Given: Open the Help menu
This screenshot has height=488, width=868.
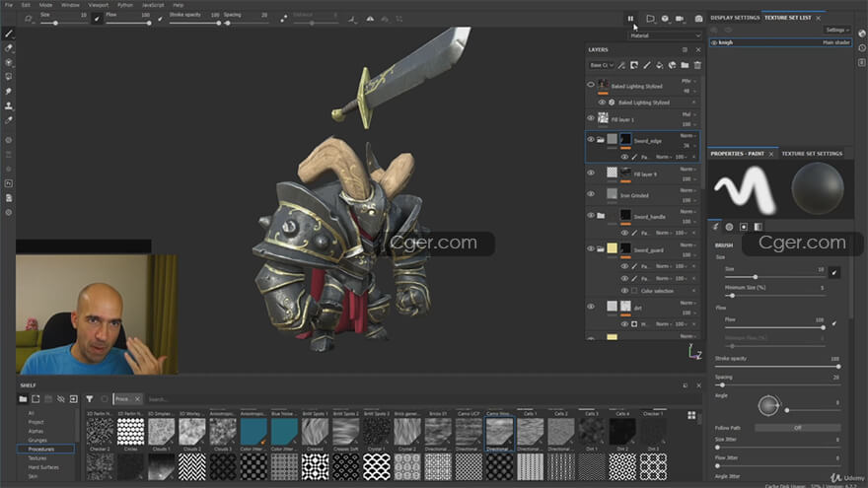Looking at the screenshot, I should 179,4.
